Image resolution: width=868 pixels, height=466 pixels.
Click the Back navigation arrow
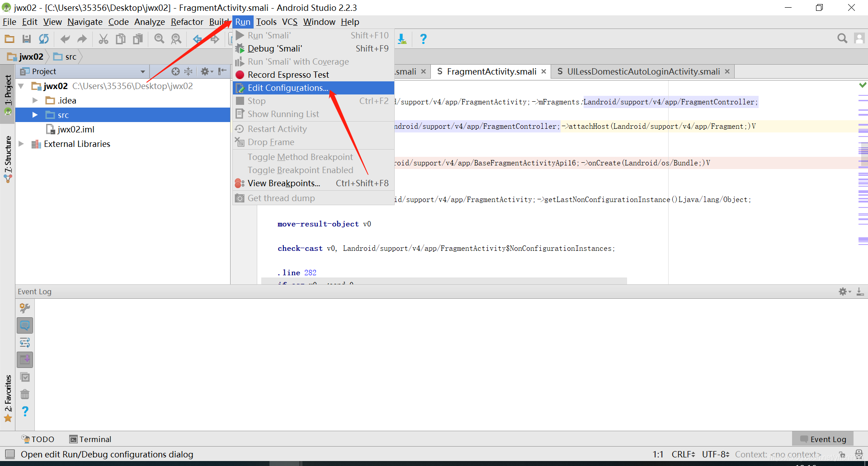tap(198, 39)
